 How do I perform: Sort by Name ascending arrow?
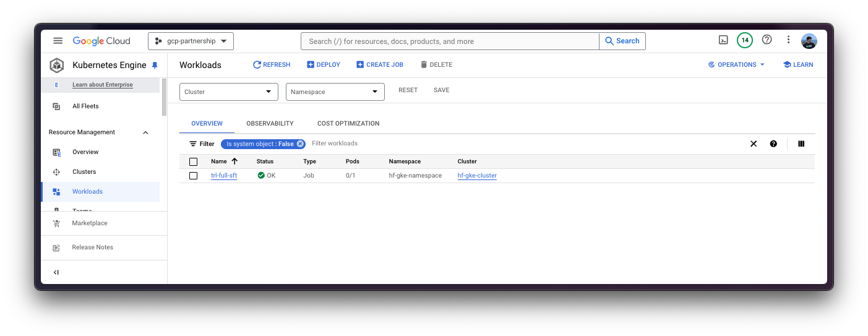tap(234, 161)
